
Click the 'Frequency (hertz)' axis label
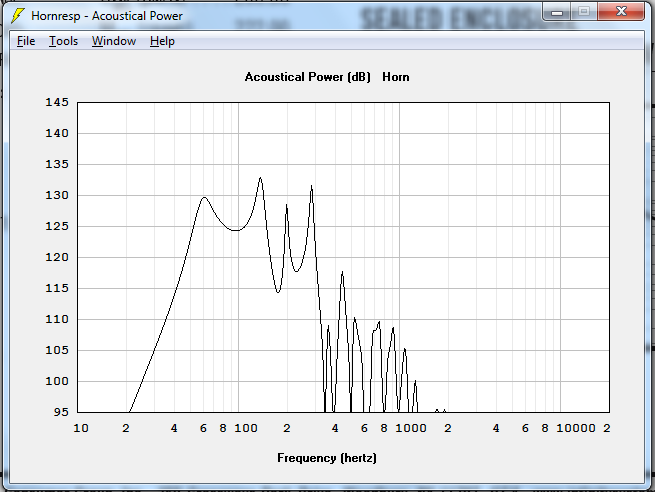pyautogui.click(x=327, y=458)
